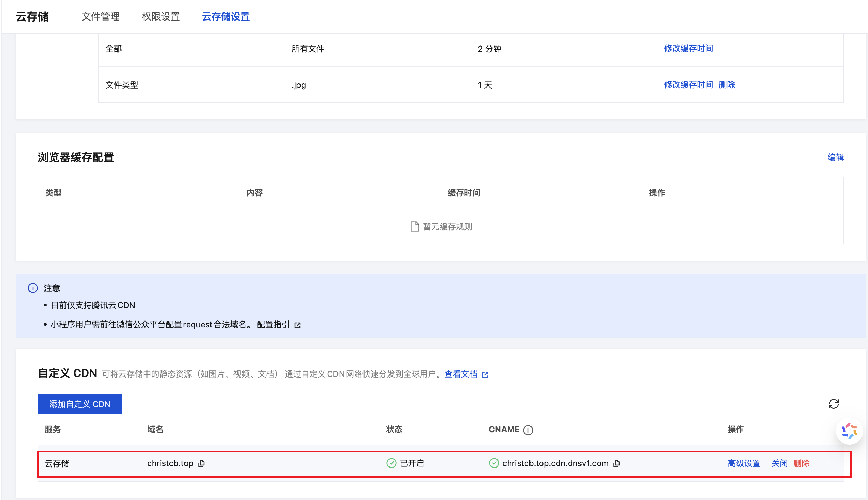868x500 pixels.
Task: Click external link icon beside 查看文档
Action: point(485,374)
